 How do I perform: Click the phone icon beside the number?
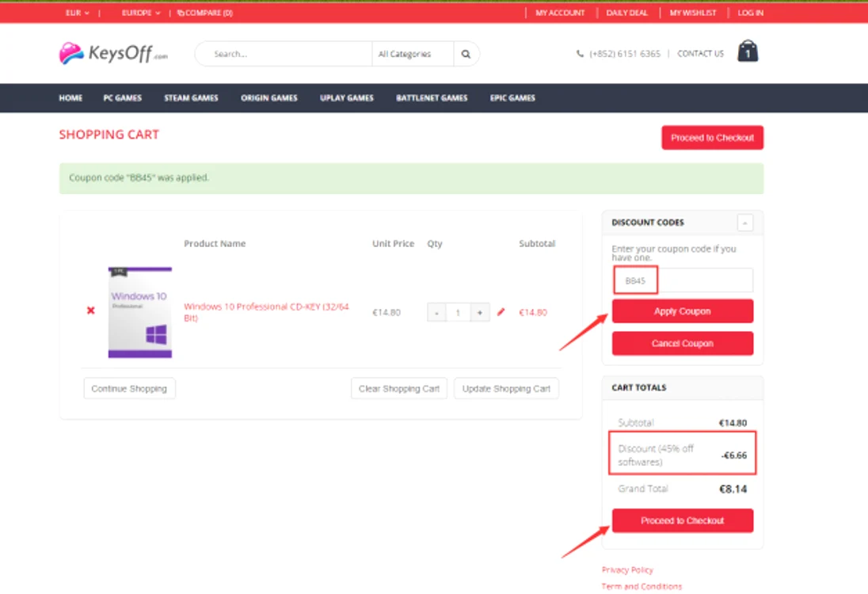[581, 54]
